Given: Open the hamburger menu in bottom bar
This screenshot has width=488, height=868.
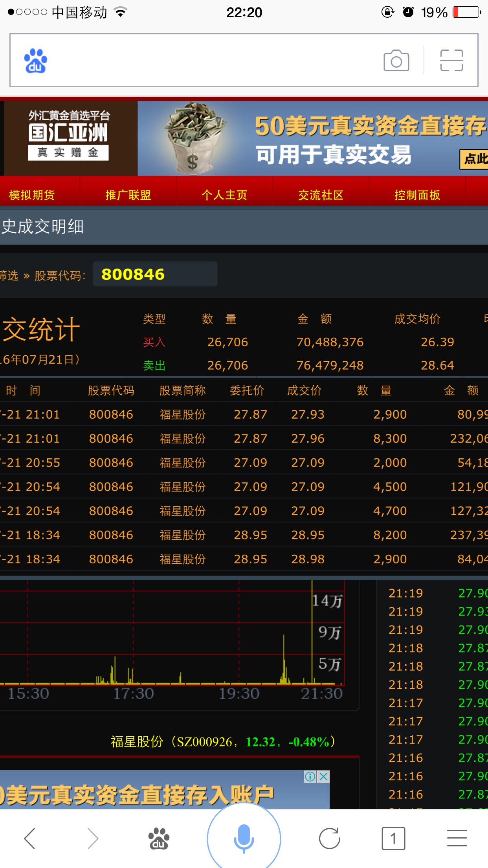Looking at the screenshot, I should [457, 839].
